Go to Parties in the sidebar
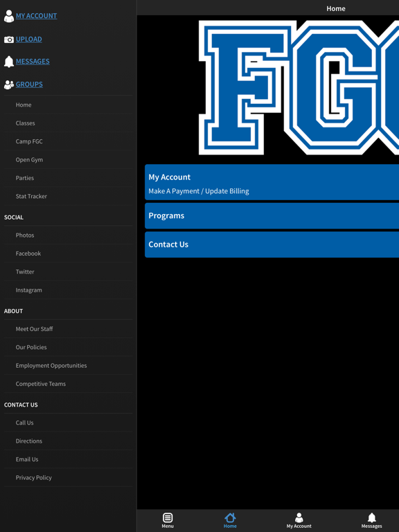This screenshot has width=399, height=532. coord(68,178)
